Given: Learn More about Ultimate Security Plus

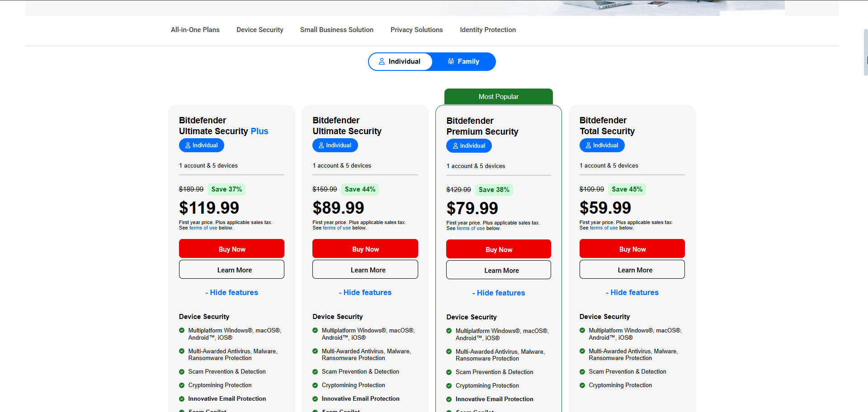Looking at the screenshot, I should point(231,269).
